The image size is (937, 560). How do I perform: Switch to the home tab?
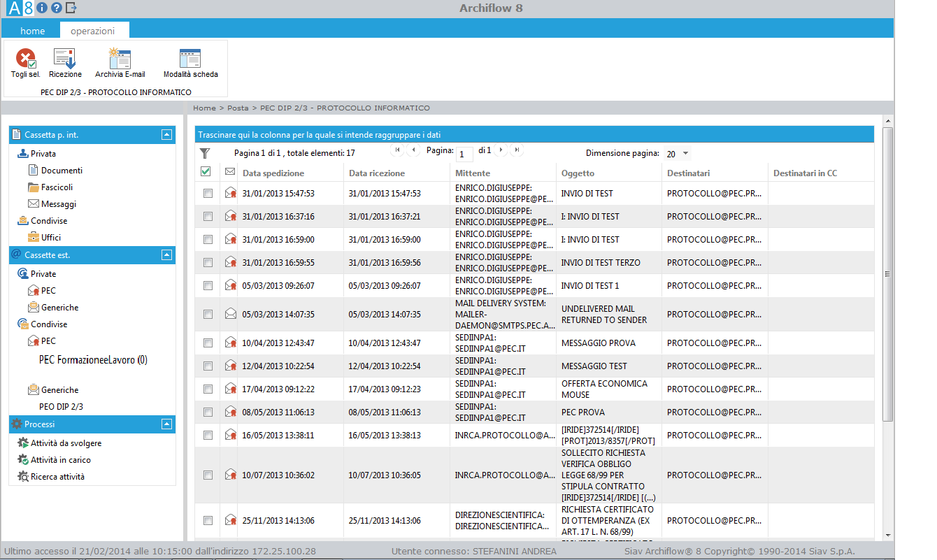pyautogui.click(x=32, y=31)
